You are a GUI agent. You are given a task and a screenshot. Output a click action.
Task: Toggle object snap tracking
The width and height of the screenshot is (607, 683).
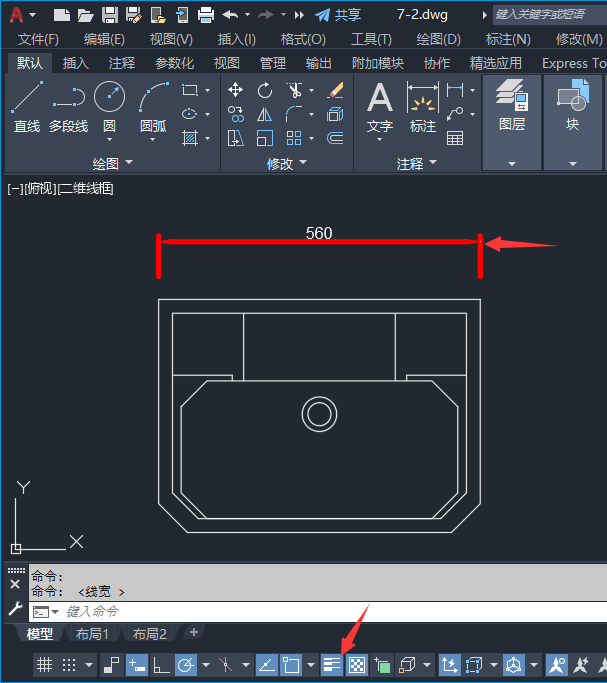coord(266,665)
